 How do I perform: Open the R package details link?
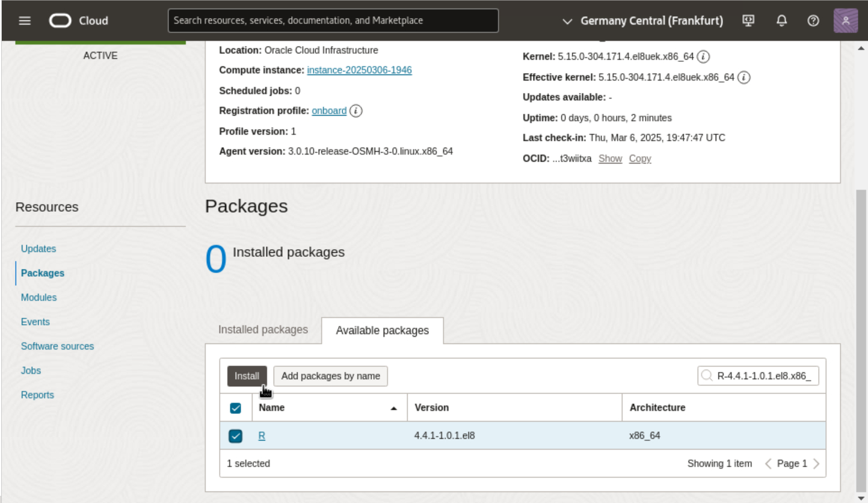(x=262, y=436)
